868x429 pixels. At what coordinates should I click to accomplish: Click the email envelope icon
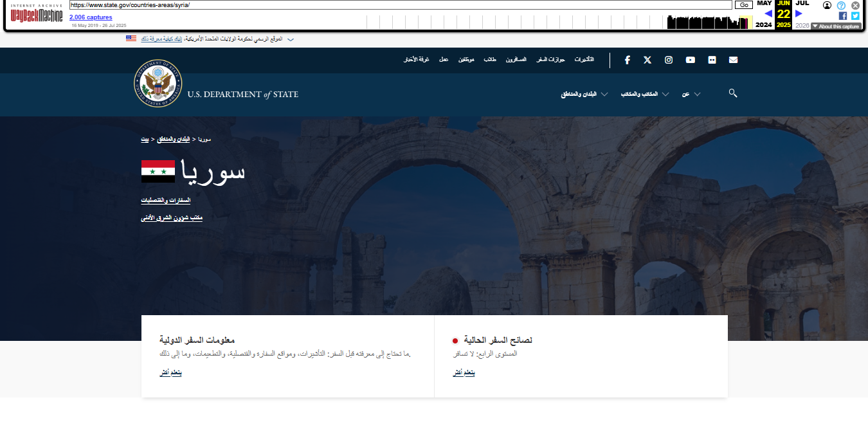coord(733,60)
